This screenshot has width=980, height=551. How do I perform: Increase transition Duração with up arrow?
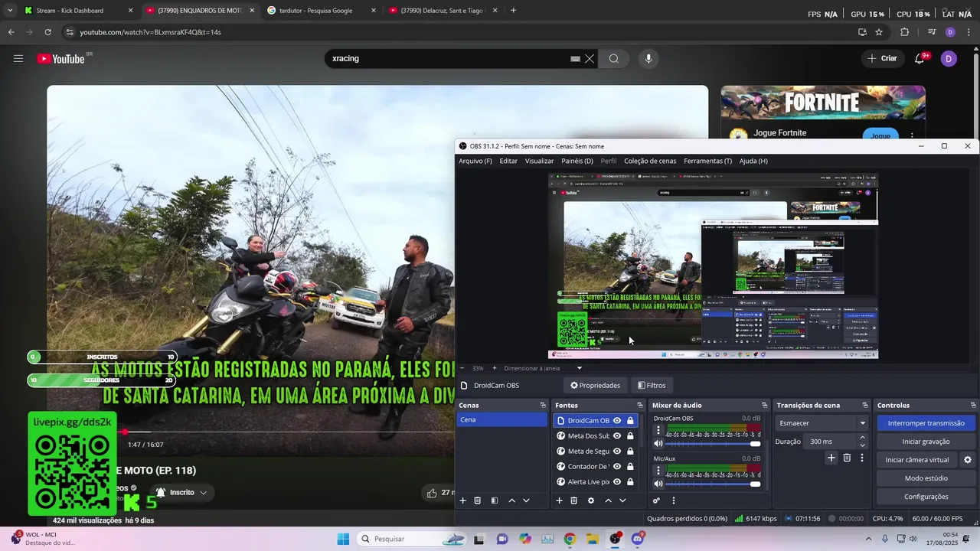click(x=862, y=438)
